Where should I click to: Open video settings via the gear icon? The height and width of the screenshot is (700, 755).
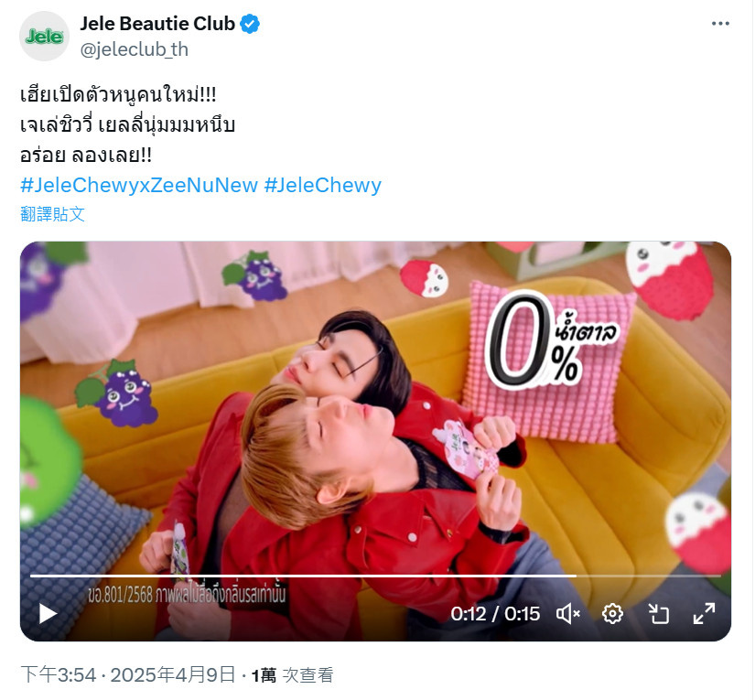click(x=612, y=614)
